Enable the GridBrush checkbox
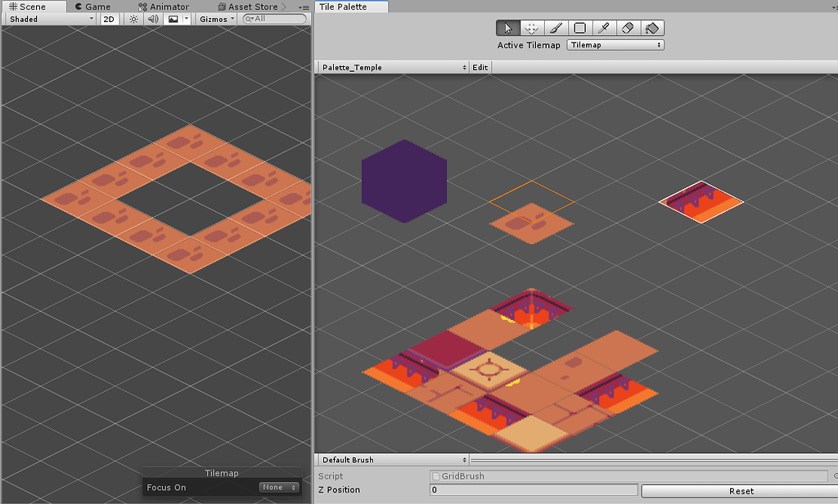838x504 pixels. coord(436,475)
